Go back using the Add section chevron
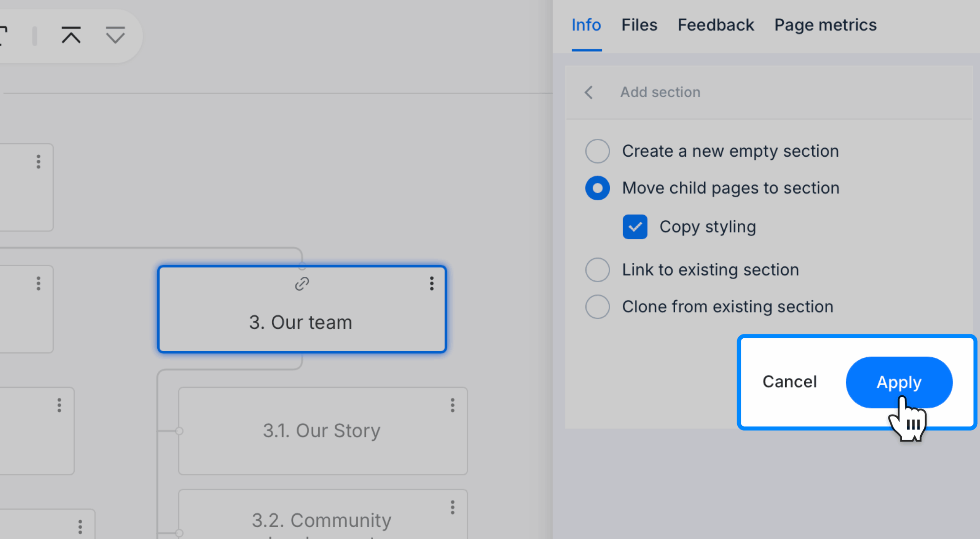Viewport: 980px width, 539px height. tap(589, 92)
